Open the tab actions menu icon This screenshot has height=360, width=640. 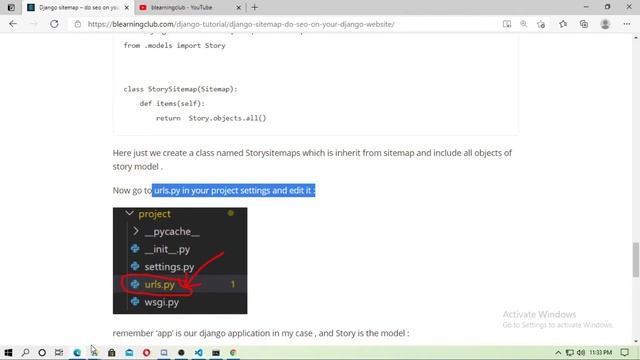(11, 7)
